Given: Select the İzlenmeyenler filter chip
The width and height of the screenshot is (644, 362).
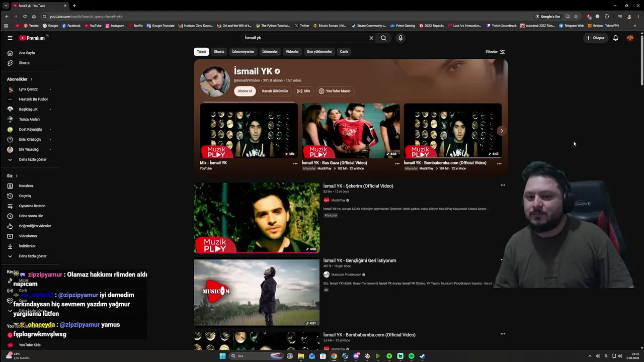Looking at the screenshot, I should 243,51.
